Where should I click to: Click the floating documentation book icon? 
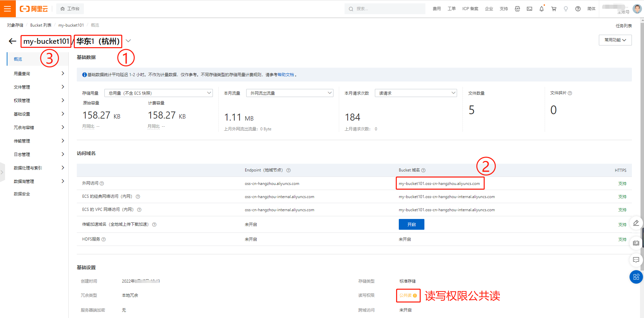click(x=636, y=243)
